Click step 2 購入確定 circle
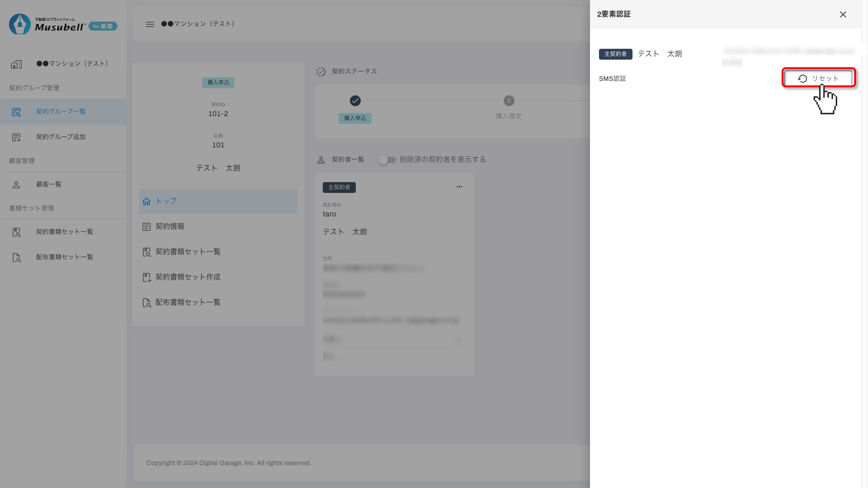Screen dimensions: 868x488 [x=508, y=101]
